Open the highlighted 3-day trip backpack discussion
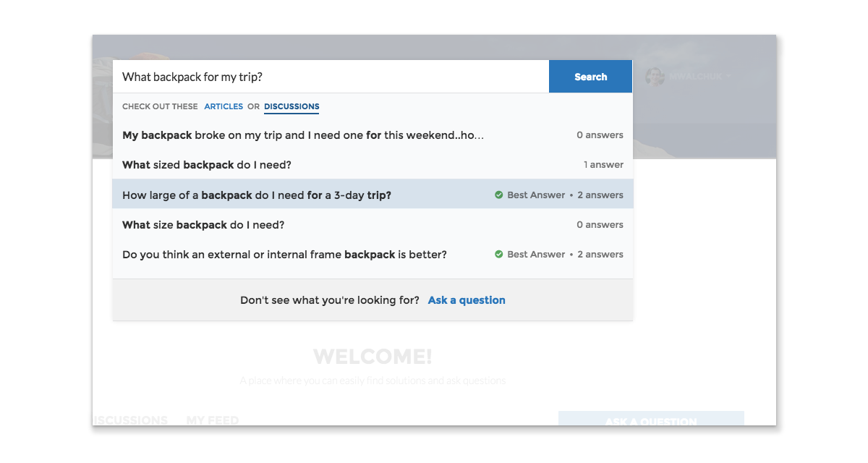The image size is (868, 463). click(257, 195)
